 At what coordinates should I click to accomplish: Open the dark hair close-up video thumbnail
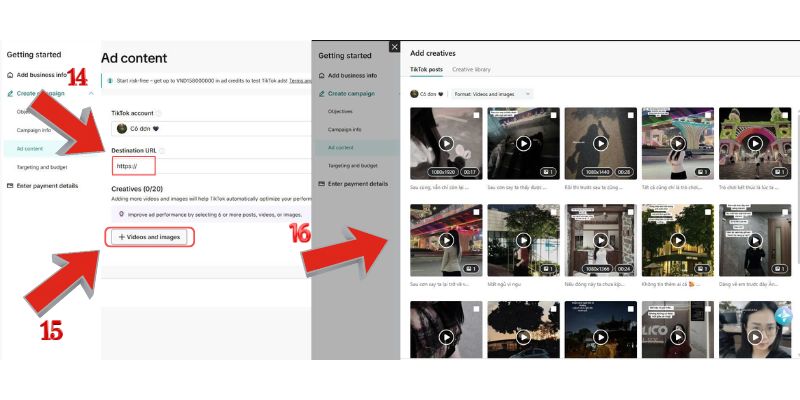tap(446, 329)
